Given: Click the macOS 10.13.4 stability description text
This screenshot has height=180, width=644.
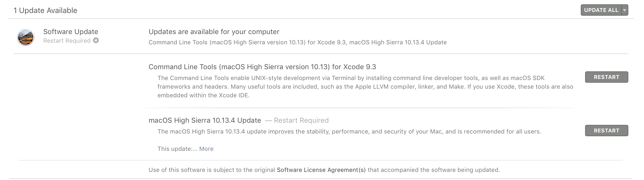Looking at the screenshot, I should point(349,131).
